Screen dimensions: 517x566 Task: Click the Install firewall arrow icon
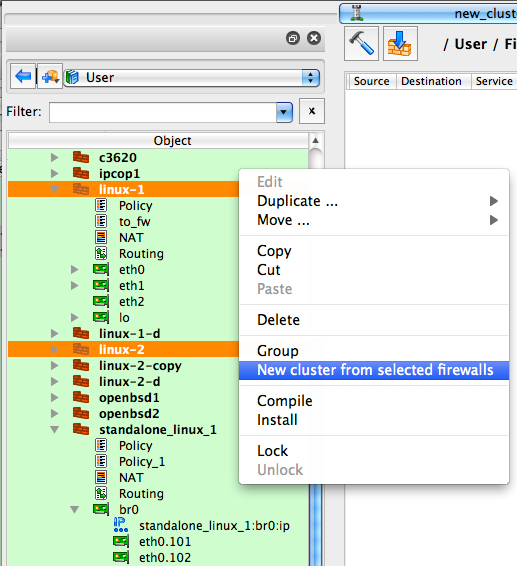[x=400, y=43]
